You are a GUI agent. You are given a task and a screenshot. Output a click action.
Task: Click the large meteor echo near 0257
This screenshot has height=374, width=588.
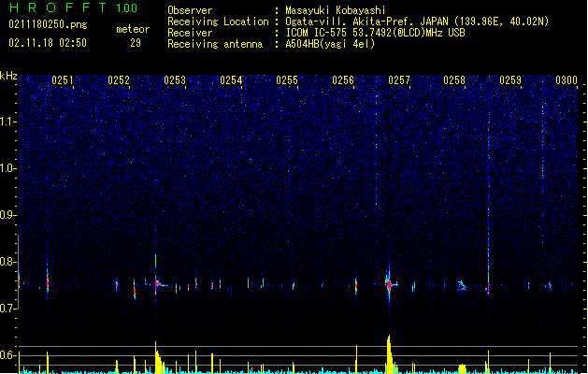pos(390,284)
